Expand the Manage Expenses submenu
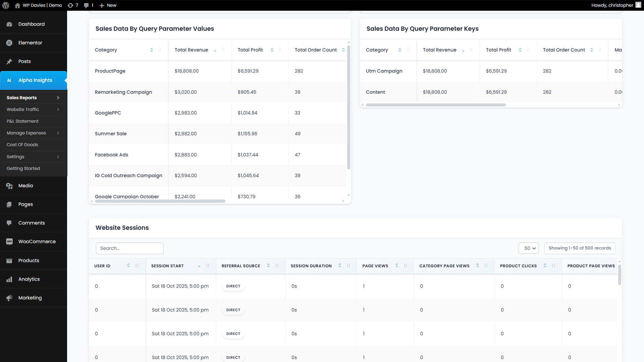The image size is (644, 362). tap(58, 133)
